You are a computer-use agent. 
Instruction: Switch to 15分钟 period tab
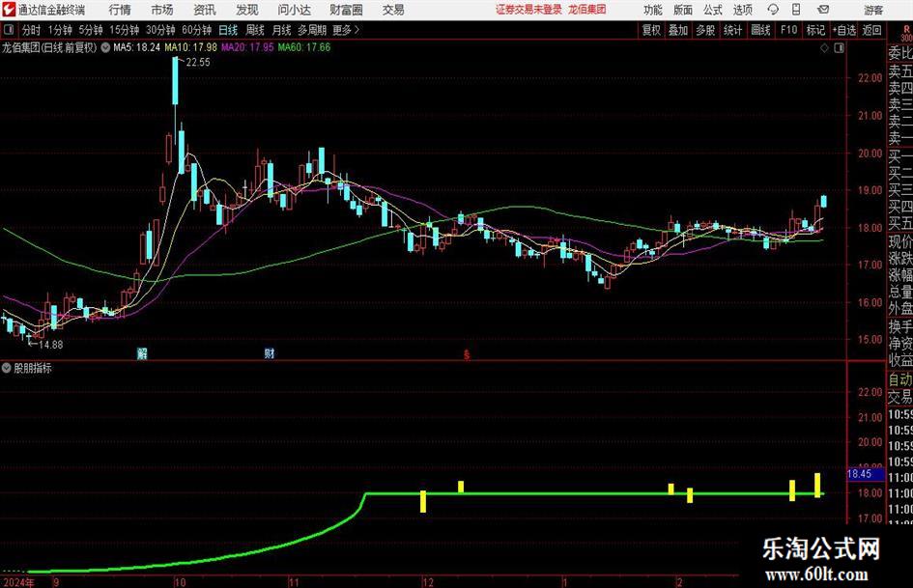[125, 30]
